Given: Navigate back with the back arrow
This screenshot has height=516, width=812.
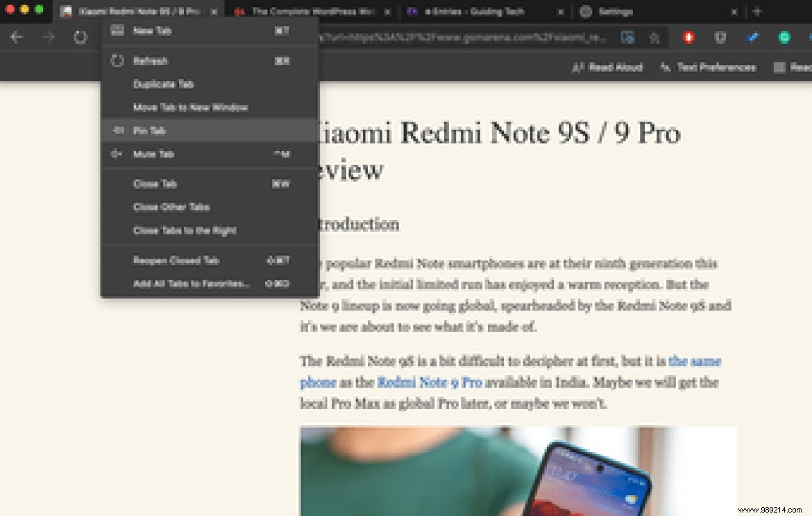Looking at the screenshot, I should pos(17,37).
